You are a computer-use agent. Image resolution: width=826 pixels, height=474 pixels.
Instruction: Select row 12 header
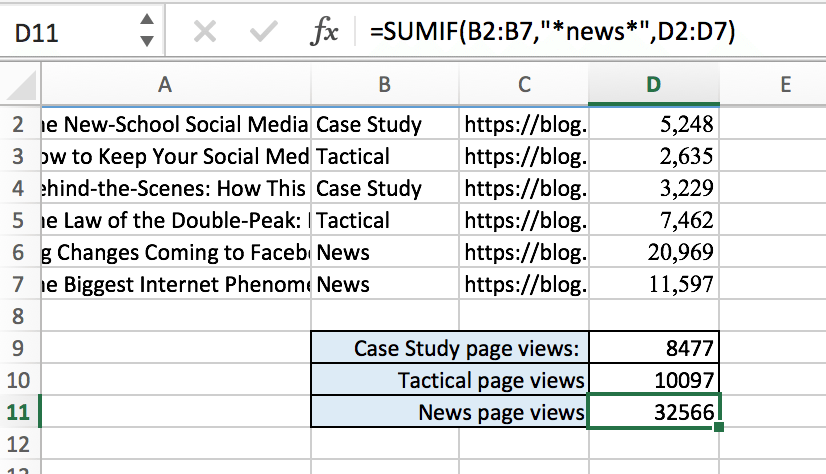pos(19,444)
